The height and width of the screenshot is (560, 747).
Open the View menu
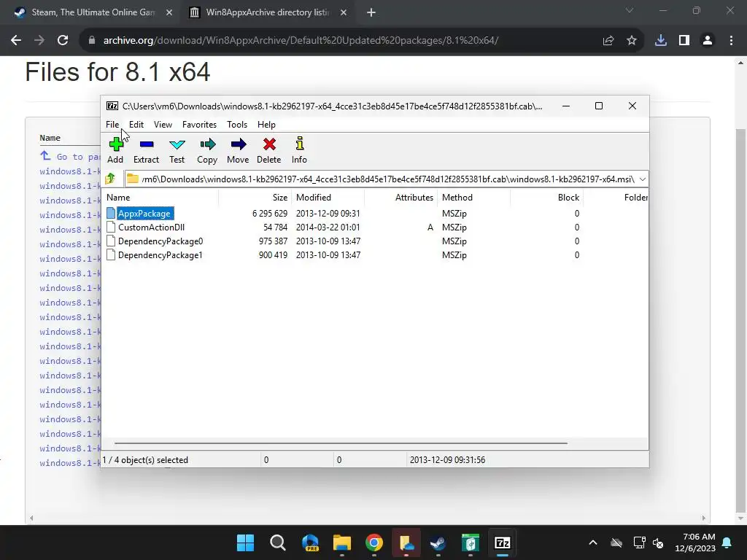coord(163,124)
